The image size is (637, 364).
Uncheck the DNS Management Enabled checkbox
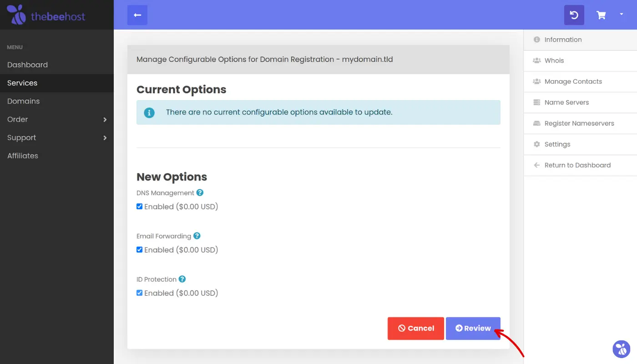pos(140,207)
